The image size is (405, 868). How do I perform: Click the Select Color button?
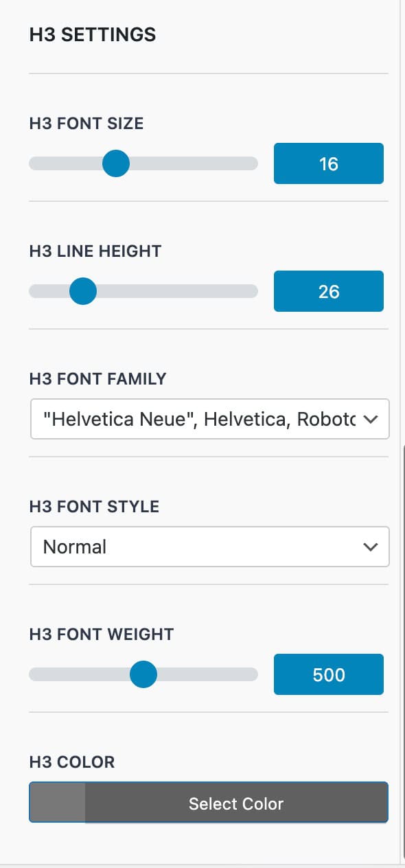point(235,803)
